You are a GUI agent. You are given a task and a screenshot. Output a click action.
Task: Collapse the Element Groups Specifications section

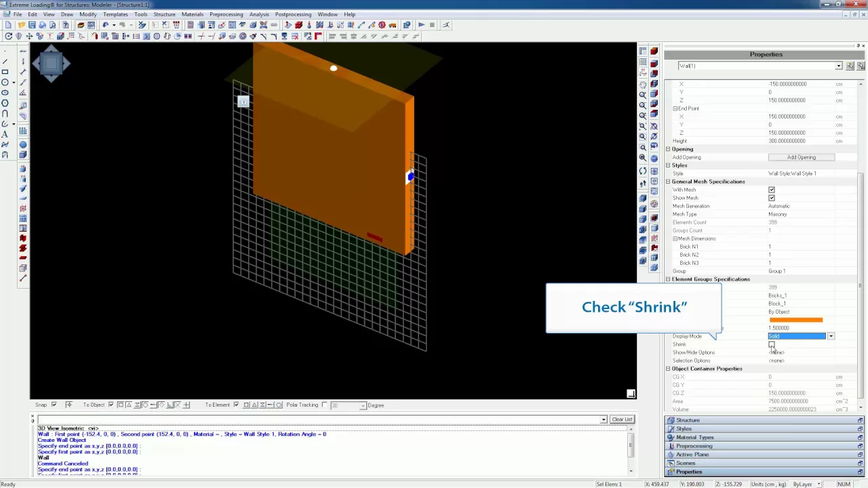(668, 279)
